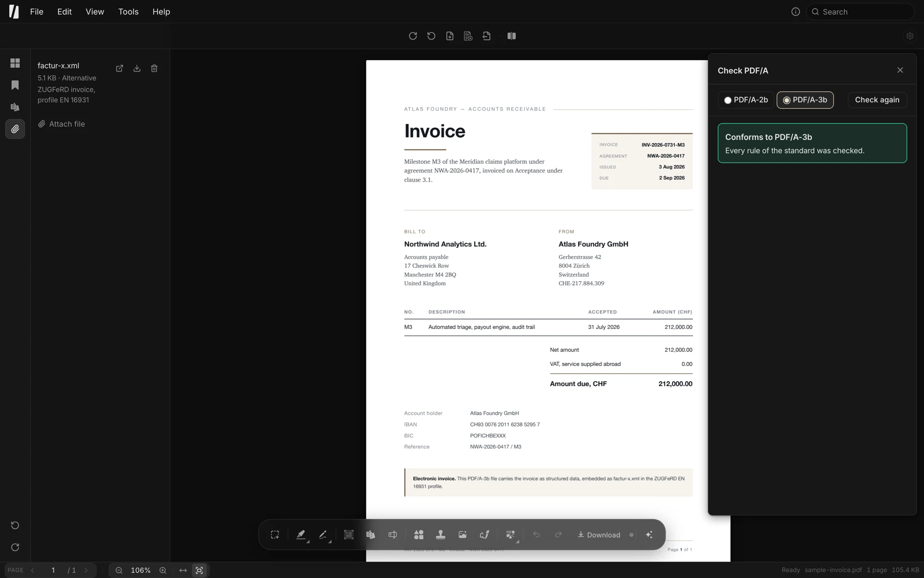The width and height of the screenshot is (924, 578).
Task: Rotate page clockwise from top toolbar
Action: pos(413,36)
